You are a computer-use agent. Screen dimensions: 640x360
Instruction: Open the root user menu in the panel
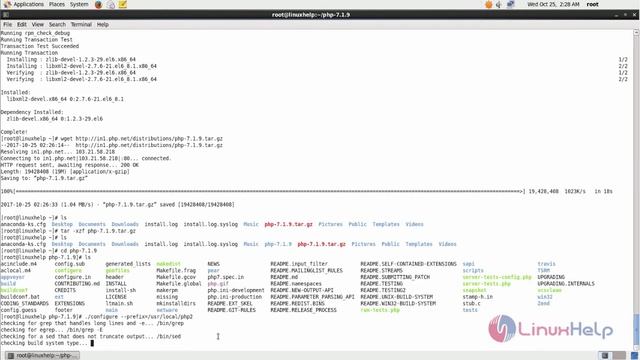point(592,4)
